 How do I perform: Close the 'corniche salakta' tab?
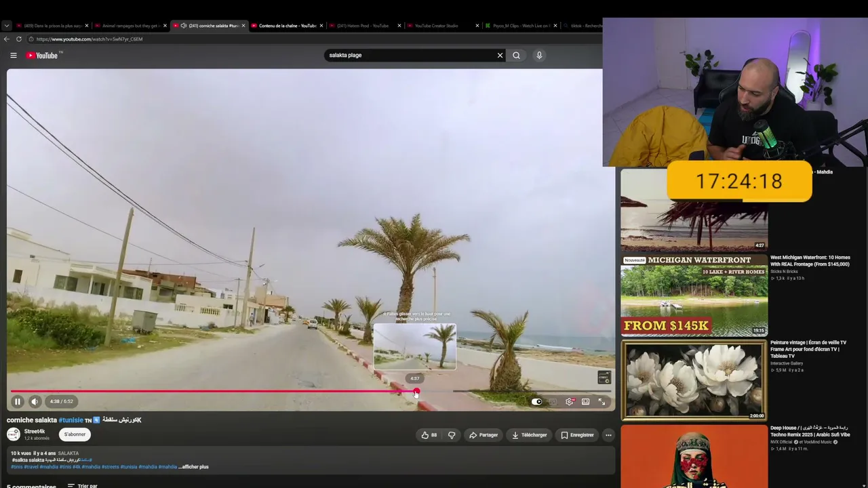[243, 26]
